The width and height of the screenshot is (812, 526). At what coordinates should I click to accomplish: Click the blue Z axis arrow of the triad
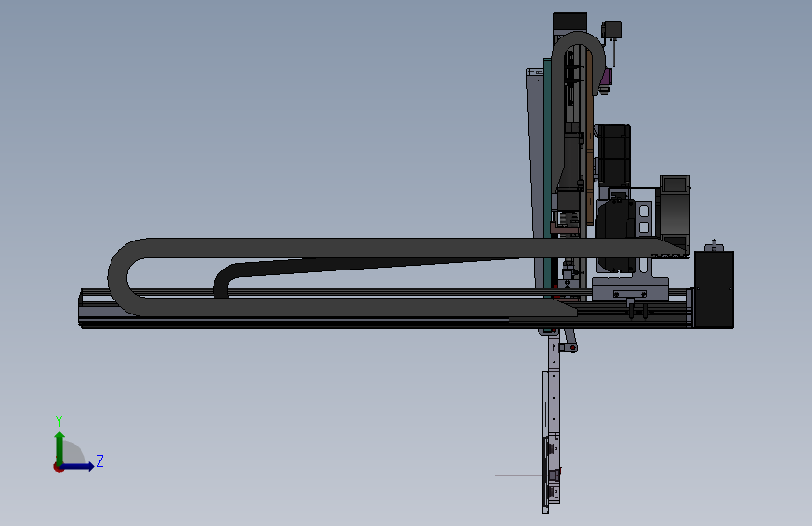[78, 466]
